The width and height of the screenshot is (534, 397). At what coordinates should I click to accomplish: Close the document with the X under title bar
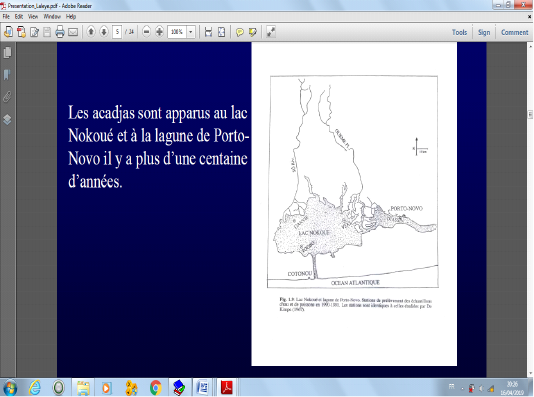coord(530,16)
